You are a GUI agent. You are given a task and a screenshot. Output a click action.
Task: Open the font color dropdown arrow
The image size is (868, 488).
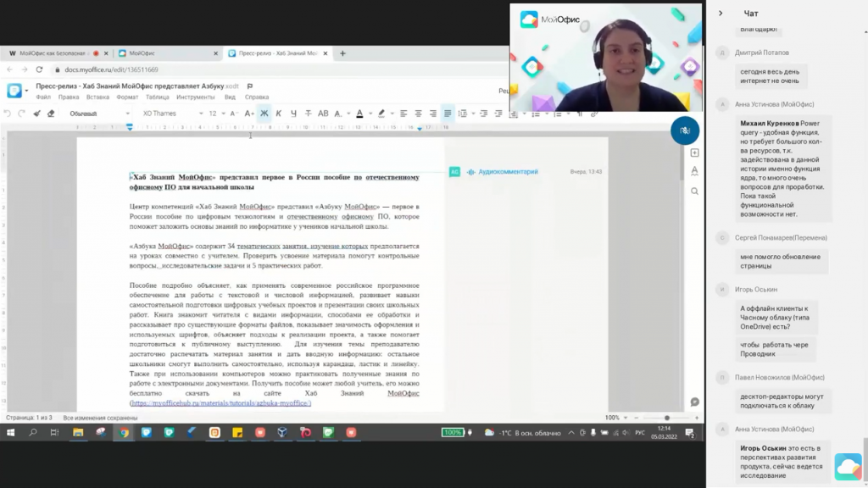[370, 114]
